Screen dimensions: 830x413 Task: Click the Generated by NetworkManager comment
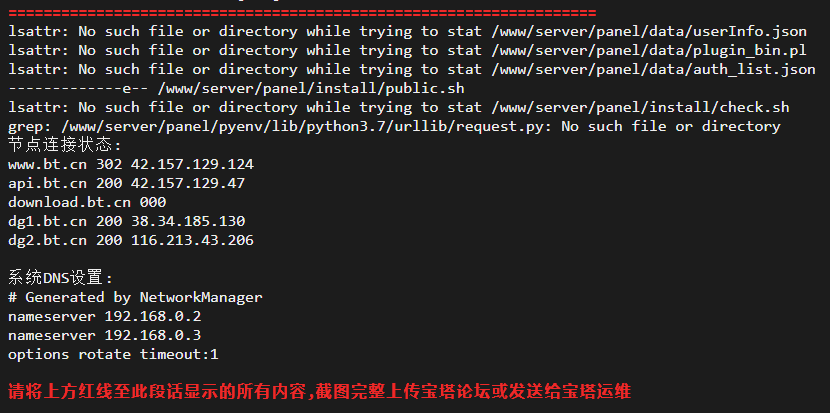click(135, 298)
